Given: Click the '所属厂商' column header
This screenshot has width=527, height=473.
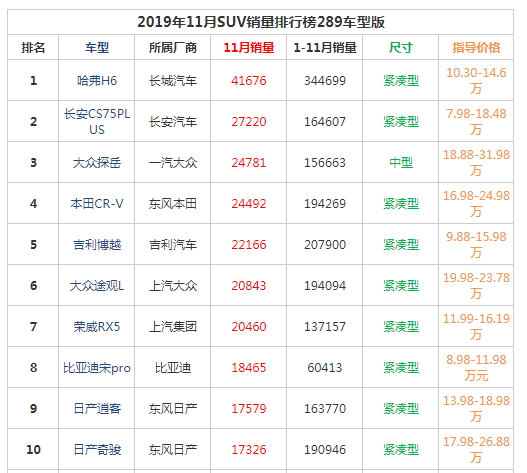Looking at the screenshot, I should pos(173,47).
